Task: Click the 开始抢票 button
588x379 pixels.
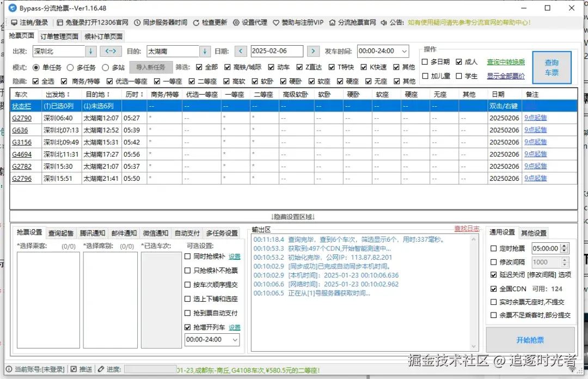Action: (530, 340)
